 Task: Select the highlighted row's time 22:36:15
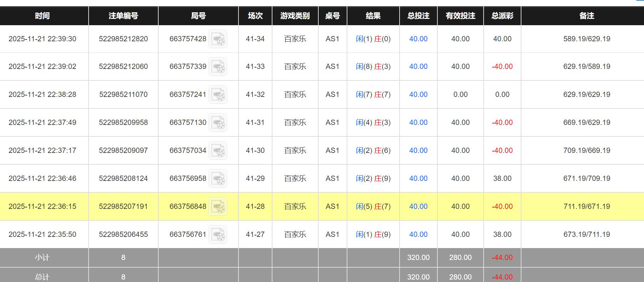point(42,206)
